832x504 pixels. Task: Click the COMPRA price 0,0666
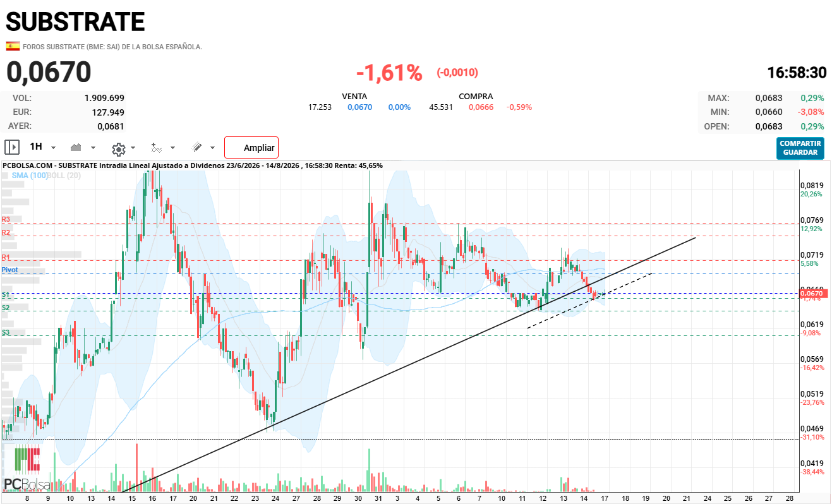(x=481, y=107)
